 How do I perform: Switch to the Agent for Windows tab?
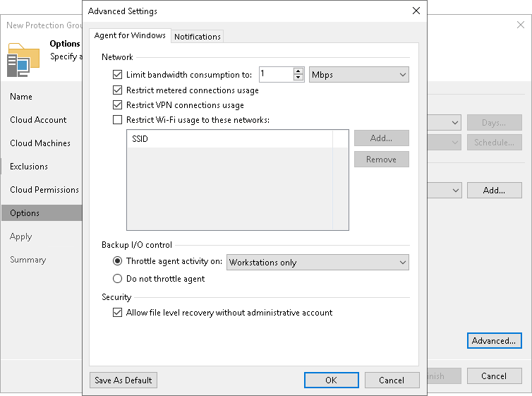(x=130, y=35)
